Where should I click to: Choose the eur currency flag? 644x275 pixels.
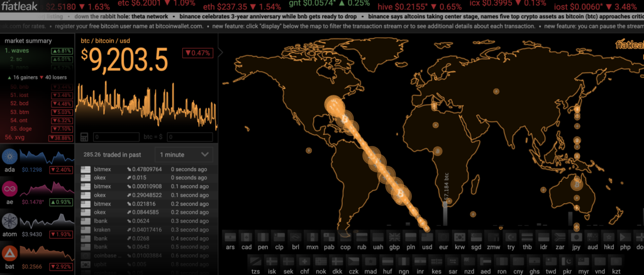click(x=443, y=237)
